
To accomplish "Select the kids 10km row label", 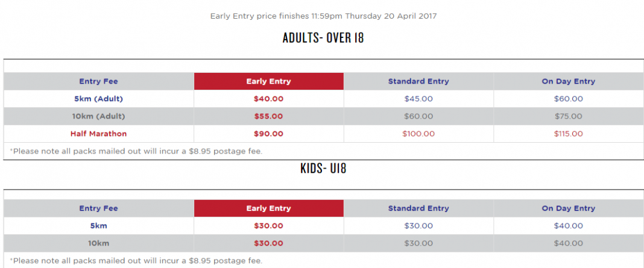I will 98,243.
